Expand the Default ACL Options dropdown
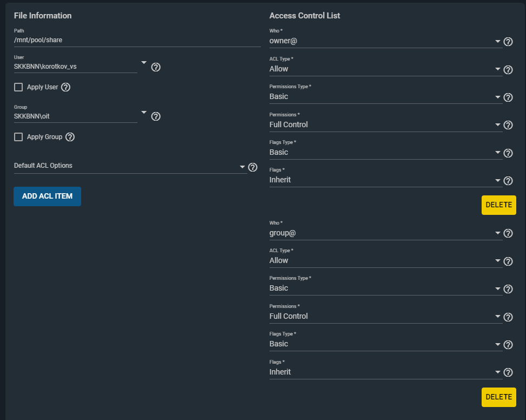This screenshot has height=420, width=526. [130, 166]
